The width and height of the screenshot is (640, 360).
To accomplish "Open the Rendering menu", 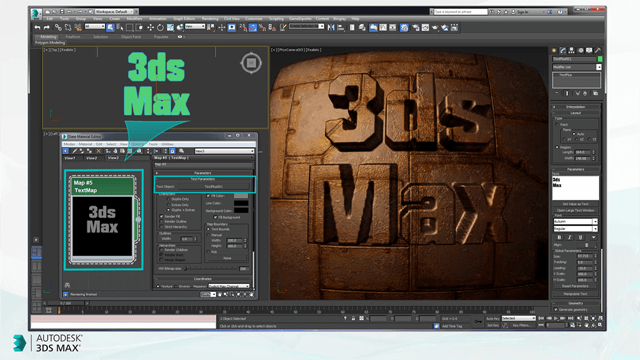I will tap(210, 19).
